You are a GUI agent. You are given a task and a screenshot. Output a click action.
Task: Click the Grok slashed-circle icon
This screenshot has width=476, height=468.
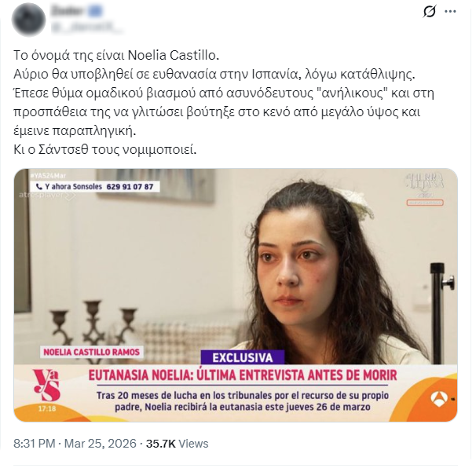[429, 12]
